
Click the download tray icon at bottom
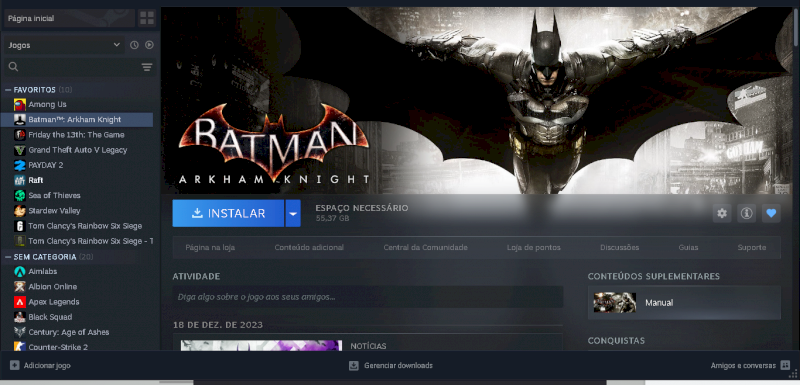(354, 366)
